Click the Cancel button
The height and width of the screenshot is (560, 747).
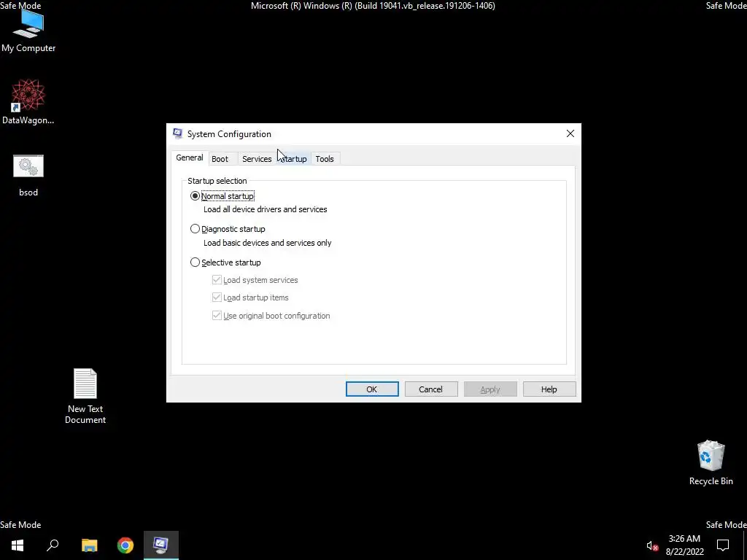tap(431, 389)
